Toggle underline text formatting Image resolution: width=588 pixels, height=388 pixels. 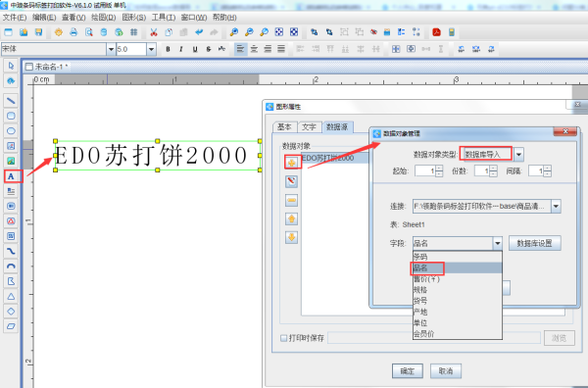195,49
